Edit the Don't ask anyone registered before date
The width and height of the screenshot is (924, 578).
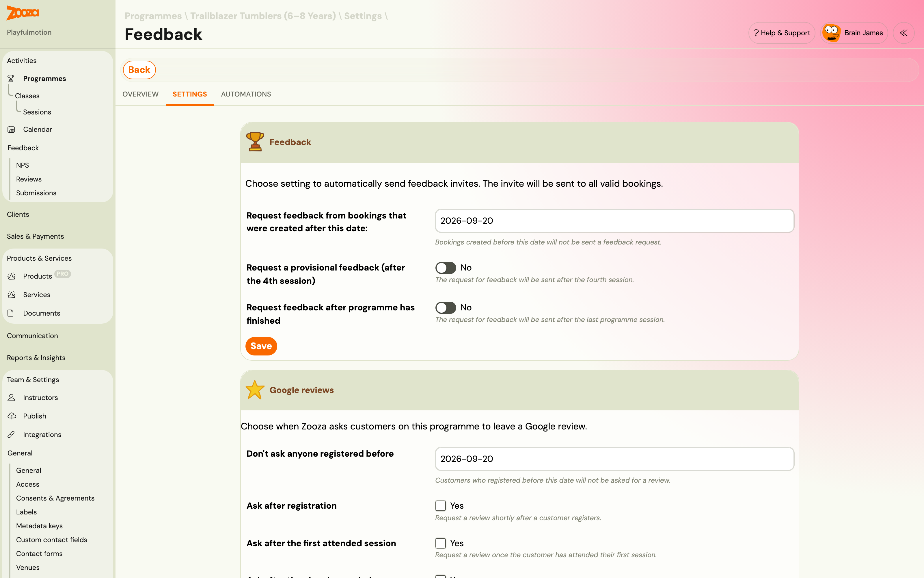click(x=614, y=459)
